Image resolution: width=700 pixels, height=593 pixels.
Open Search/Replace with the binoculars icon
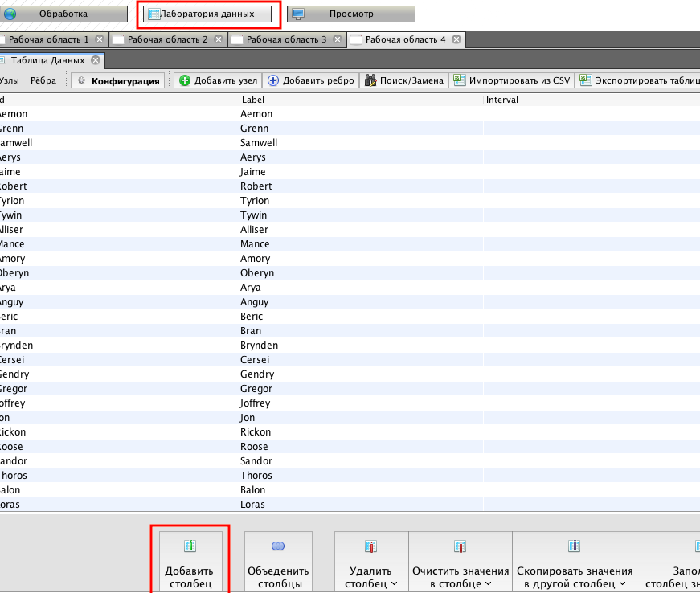370,80
